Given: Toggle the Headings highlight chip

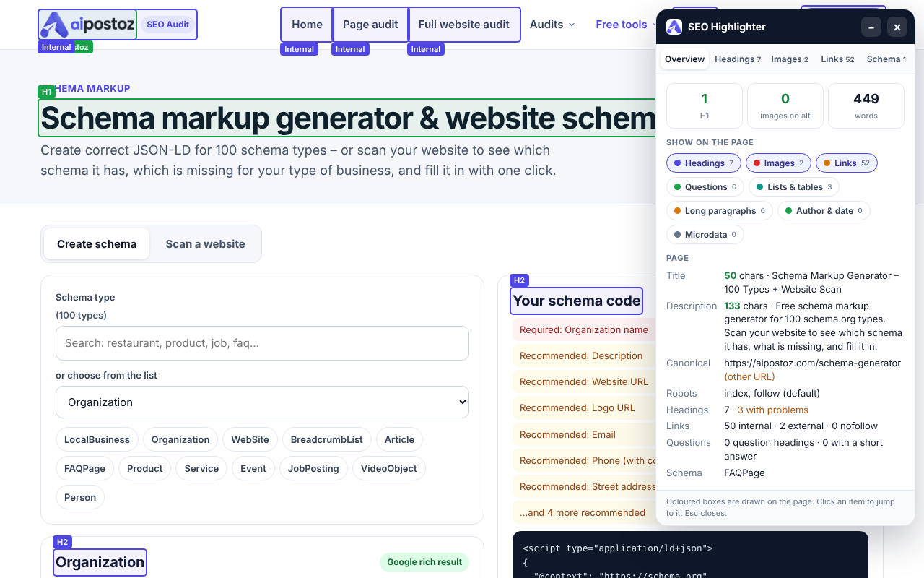Looking at the screenshot, I should [704, 163].
